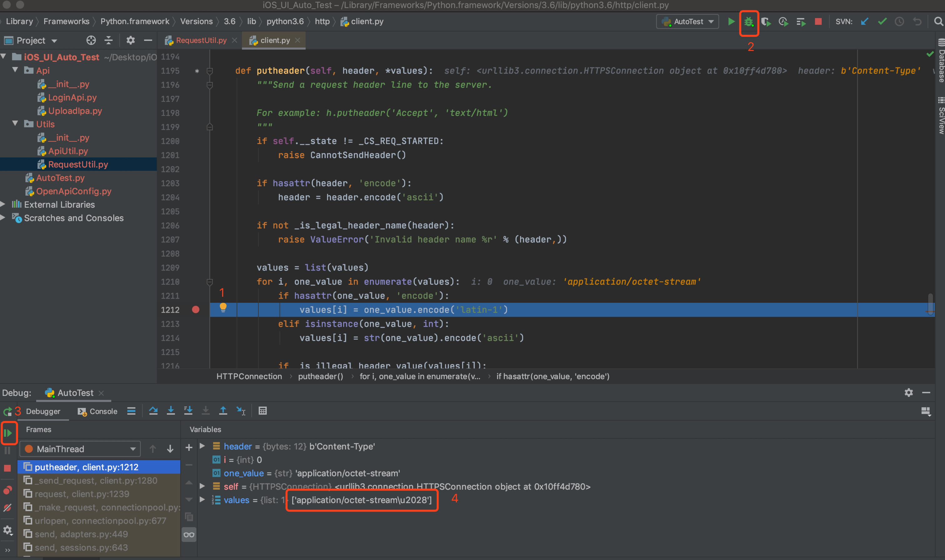Image resolution: width=945 pixels, height=560 pixels.
Task: Click Step Over icon in debugger toolbar
Action: click(x=153, y=411)
